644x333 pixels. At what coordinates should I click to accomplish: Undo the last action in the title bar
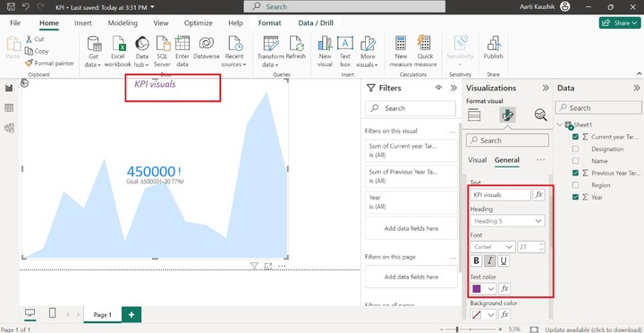(25, 7)
